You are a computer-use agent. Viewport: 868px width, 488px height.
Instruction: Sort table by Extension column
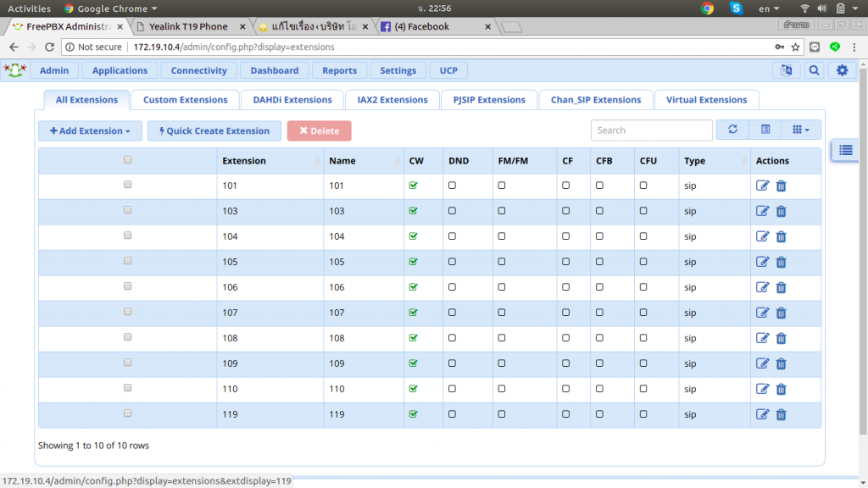point(270,161)
